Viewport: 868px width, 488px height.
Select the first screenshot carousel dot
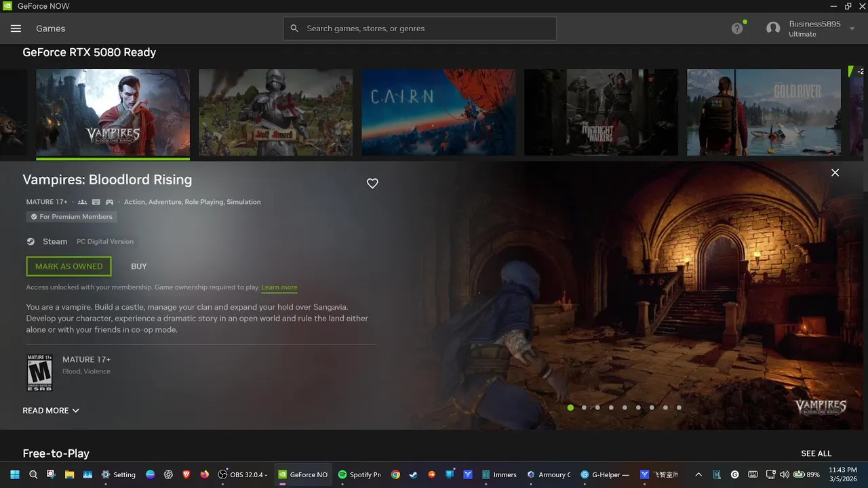(x=570, y=408)
